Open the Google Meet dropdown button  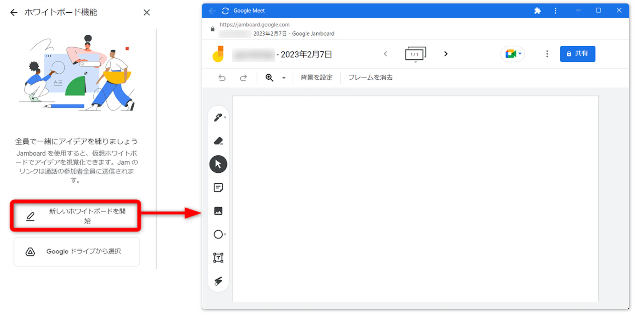(513, 54)
